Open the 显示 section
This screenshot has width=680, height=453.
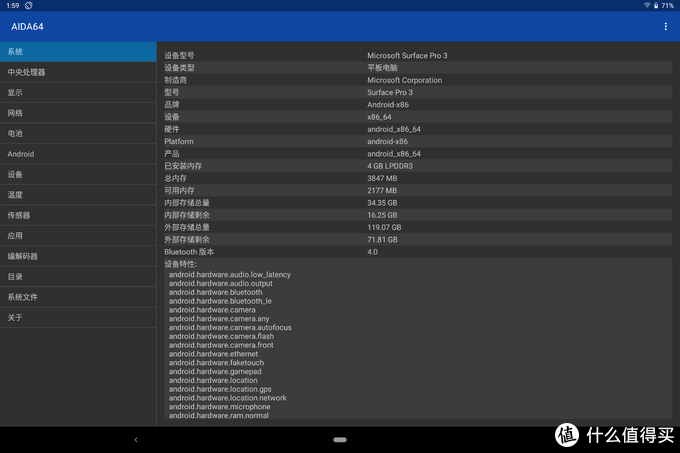tap(78, 92)
